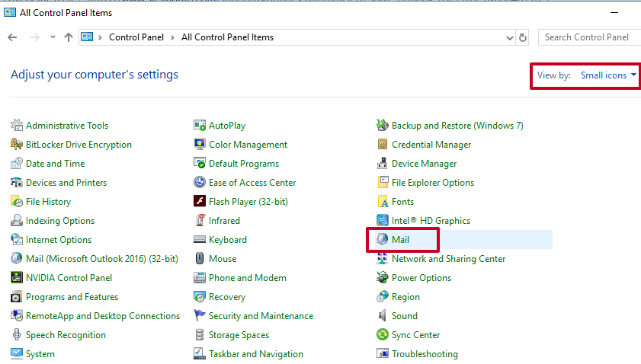641x364 pixels.
Task: Click the Color Management icon
Action: pos(200,144)
